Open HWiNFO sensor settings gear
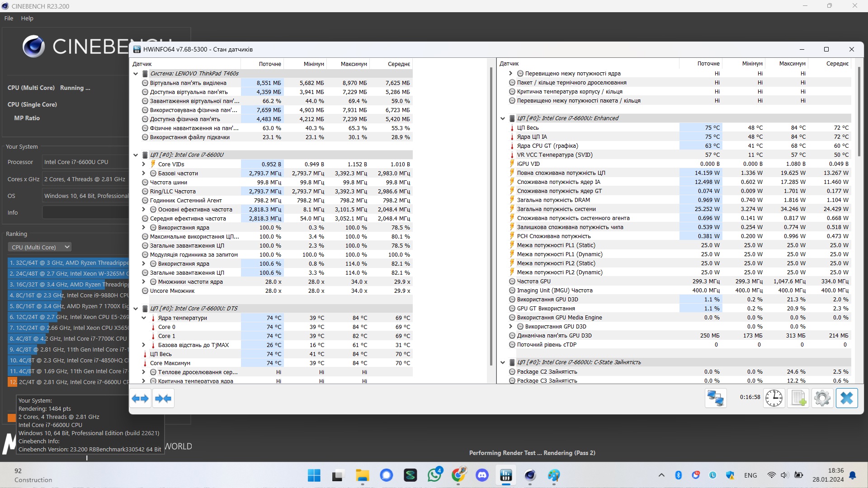Screen dimensions: 868x488 (822, 398)
